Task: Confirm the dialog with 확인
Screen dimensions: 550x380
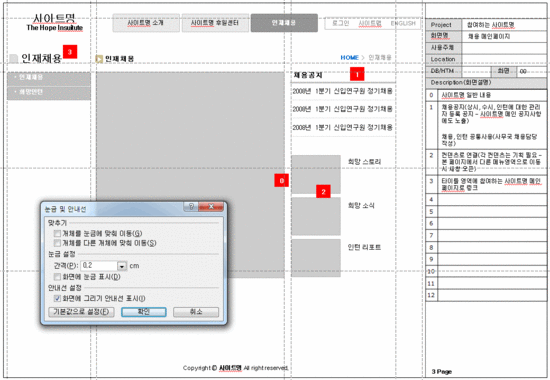Action: (144, 312)
